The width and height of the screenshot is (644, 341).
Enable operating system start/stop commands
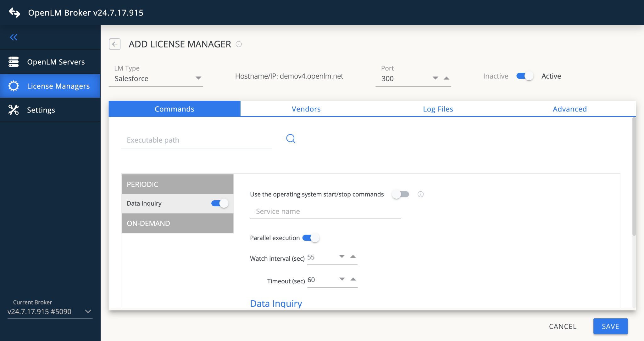click(x=400, y=194)
